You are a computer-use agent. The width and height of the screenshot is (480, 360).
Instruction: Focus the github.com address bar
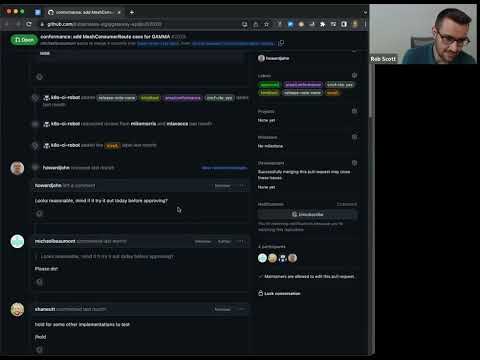tap(140, 24)
